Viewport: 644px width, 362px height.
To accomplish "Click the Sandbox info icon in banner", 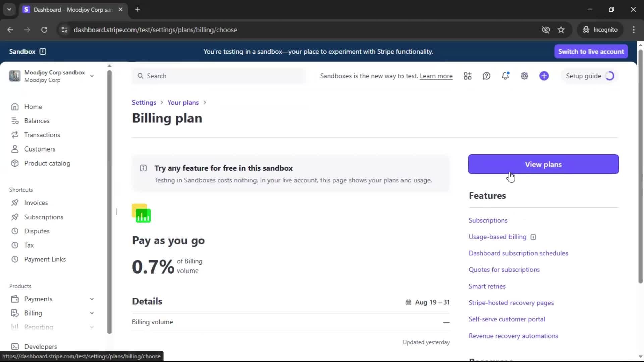I will pyautogui.click(x=43, y=51).
